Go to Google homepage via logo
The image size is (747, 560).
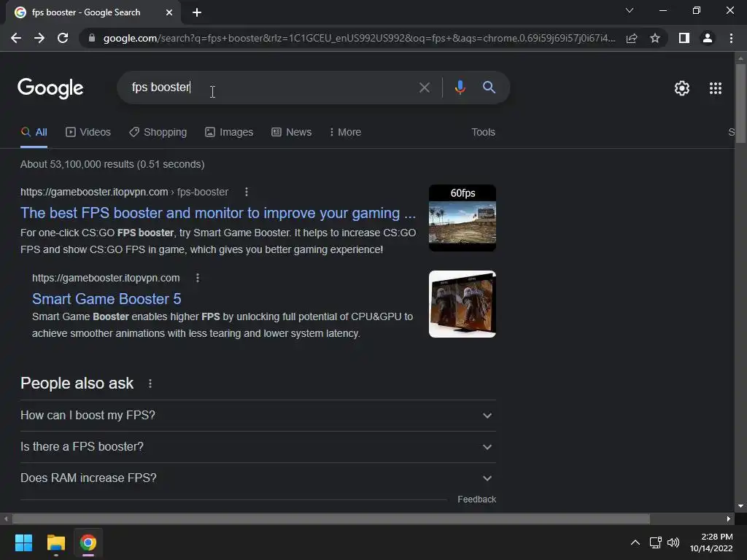click(50, 88)
